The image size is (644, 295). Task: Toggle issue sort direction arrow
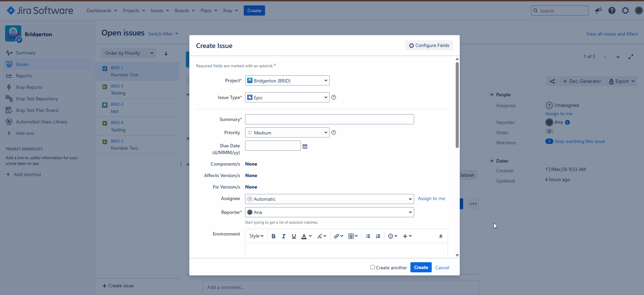click(166, 53)
